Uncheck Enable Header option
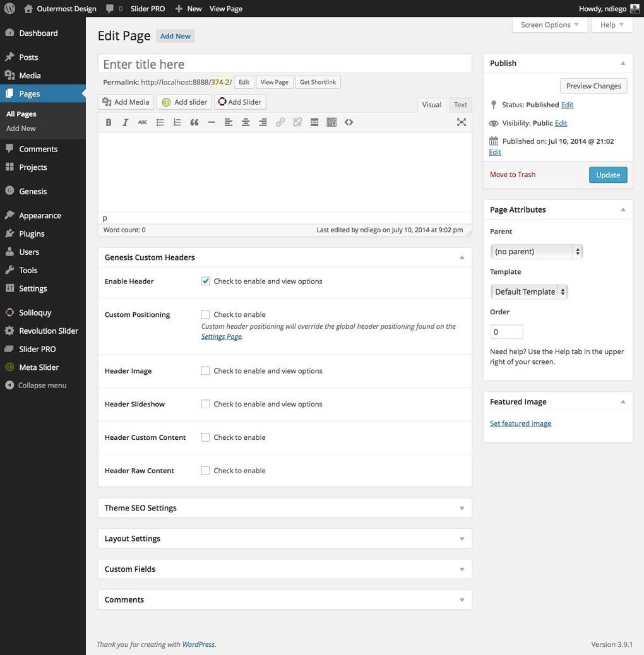The width and height of the screenshot is (644, 655). pyautogui.click(x=205, y=281)
